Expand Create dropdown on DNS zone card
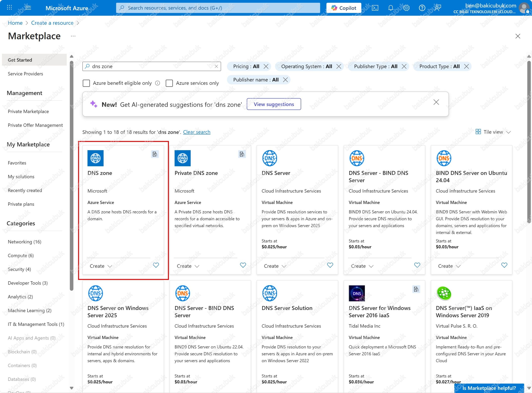Screen dimensions: 532x393 (101, 266)
